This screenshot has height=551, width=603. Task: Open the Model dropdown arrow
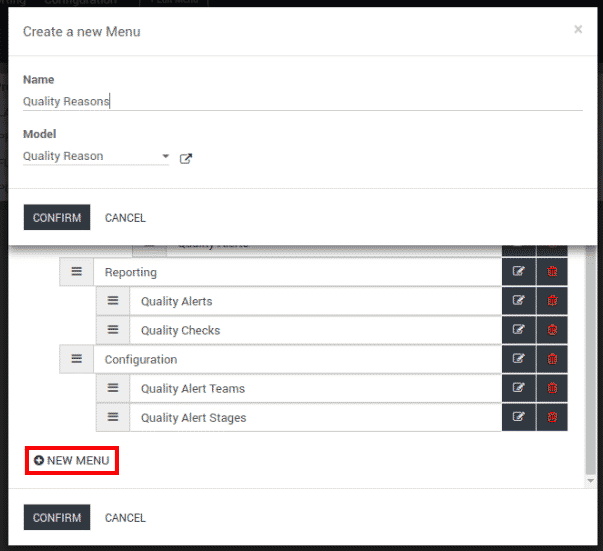coord(166,157)
